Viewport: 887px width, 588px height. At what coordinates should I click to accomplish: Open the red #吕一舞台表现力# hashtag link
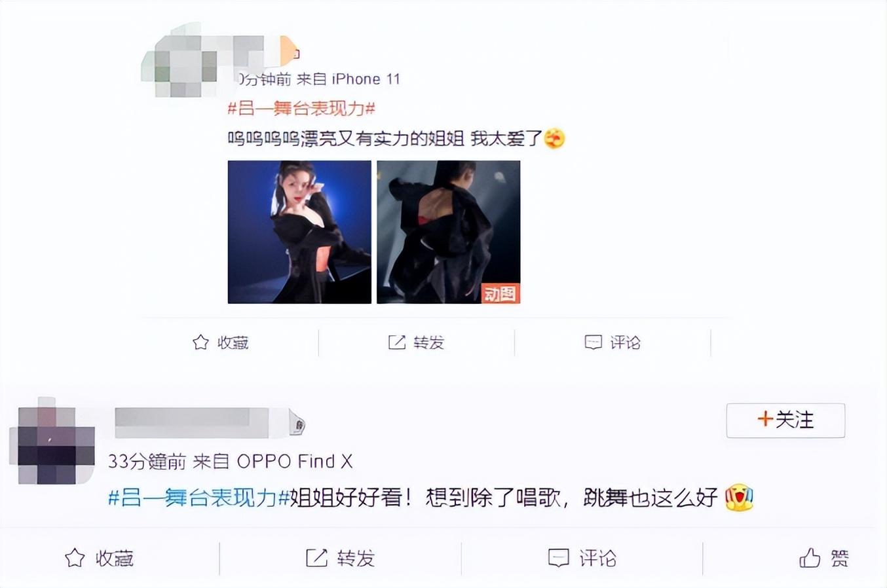[301, 108]
